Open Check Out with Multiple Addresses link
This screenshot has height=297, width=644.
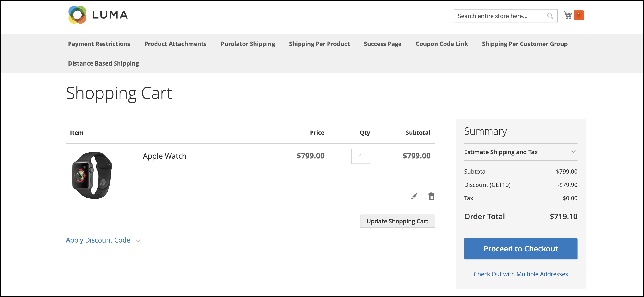click(x=521, y=274)
